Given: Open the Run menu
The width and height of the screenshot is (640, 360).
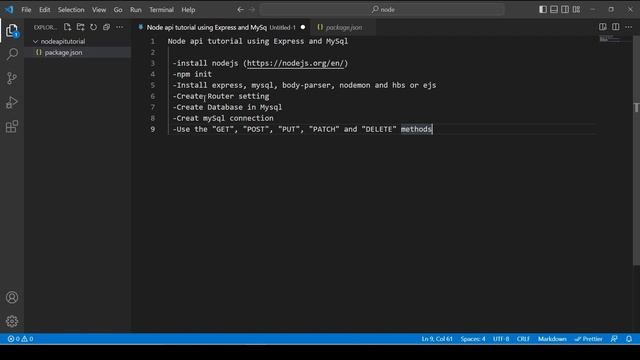Looking at the screenshot, I should click(x=136, y=9).
